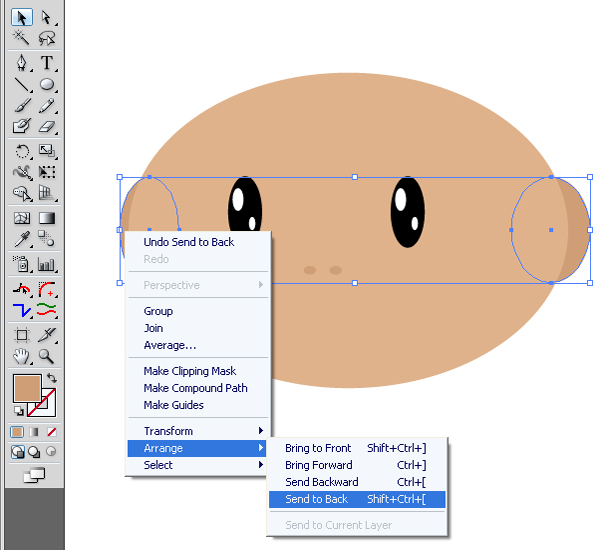Screen dimensions: 600x550
Task: Choose the Blob Brush tool
Action: tap(22, 126)
